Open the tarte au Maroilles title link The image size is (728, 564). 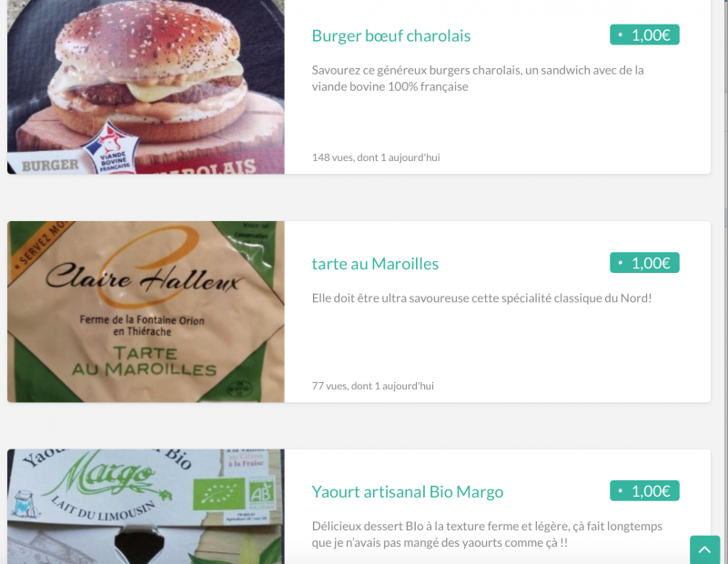[375, 264]
